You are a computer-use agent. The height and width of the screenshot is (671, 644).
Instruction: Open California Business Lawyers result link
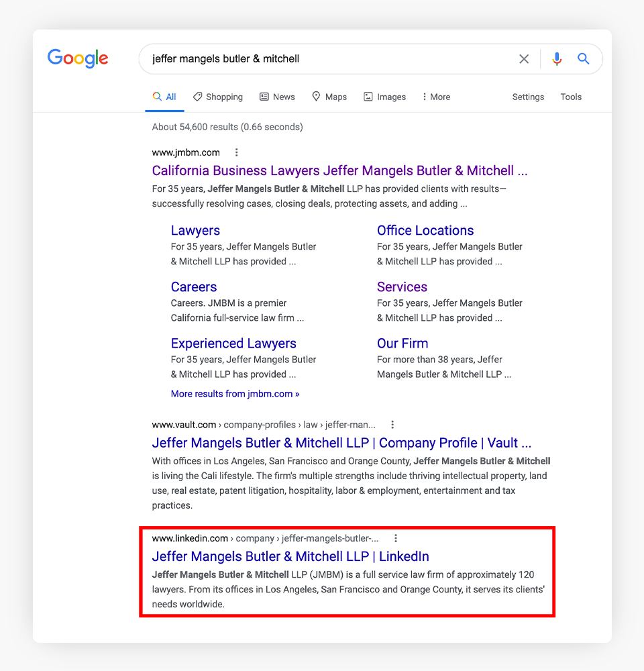pos(339,170)
